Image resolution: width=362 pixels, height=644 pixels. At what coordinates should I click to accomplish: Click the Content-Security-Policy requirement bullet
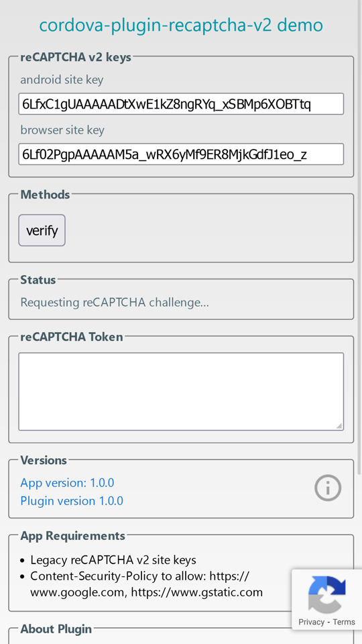click(147, 584)
